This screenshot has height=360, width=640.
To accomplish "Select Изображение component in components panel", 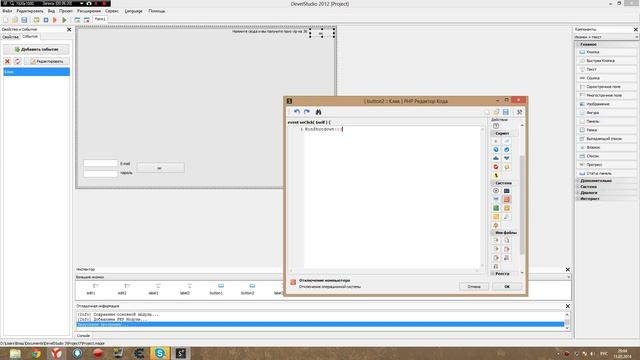I will pos(606,104).
